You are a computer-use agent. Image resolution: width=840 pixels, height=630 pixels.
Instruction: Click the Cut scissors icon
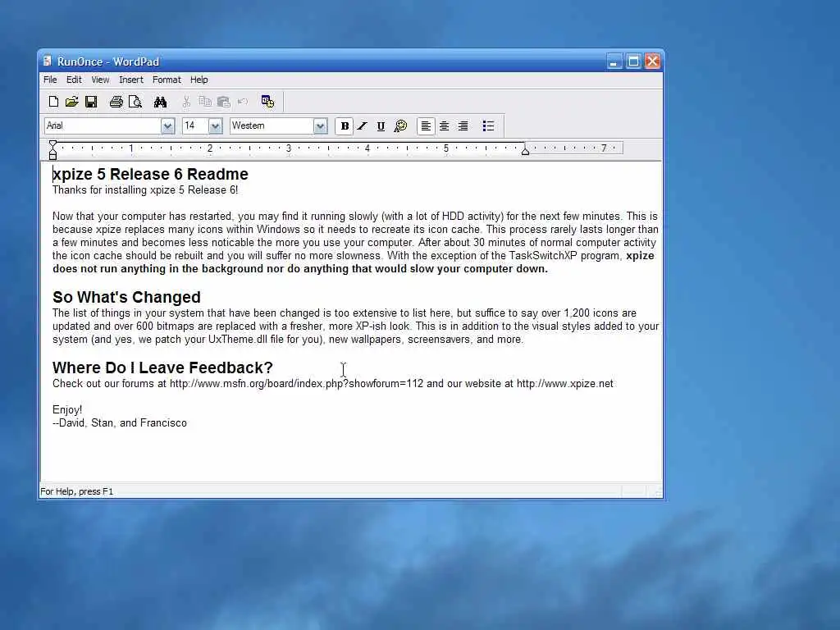click(186, 102)
